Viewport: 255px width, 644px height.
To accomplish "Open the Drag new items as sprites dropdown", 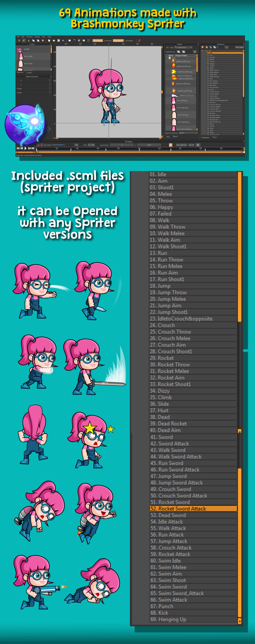I will (x=188, y=133).
